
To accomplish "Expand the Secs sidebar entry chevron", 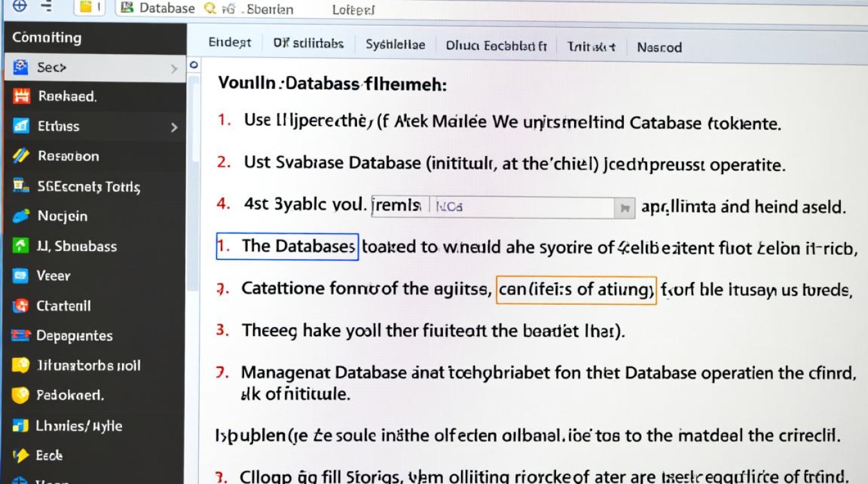I will pos(174,67).
